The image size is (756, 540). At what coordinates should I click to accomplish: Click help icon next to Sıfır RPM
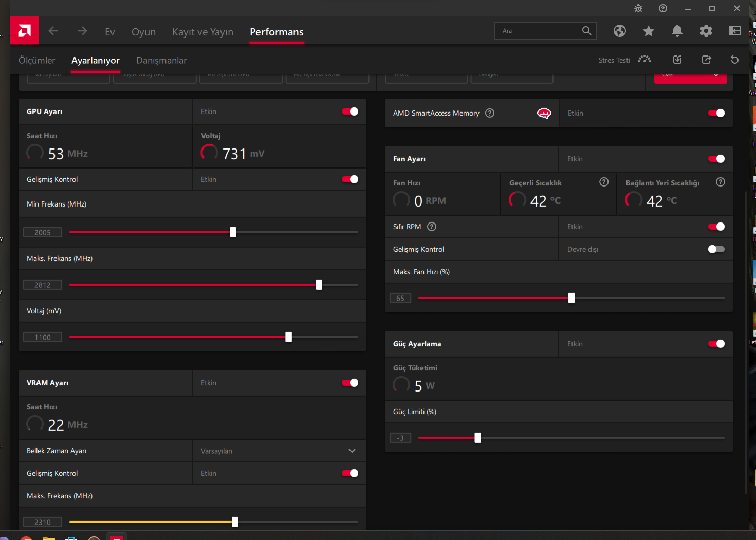click(x=432, y=227)
